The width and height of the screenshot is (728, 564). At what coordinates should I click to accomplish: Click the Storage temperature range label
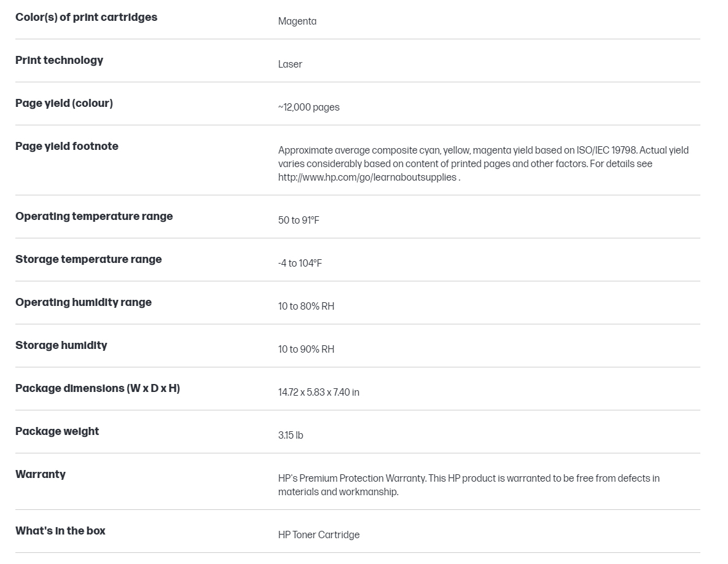[88, 259]
